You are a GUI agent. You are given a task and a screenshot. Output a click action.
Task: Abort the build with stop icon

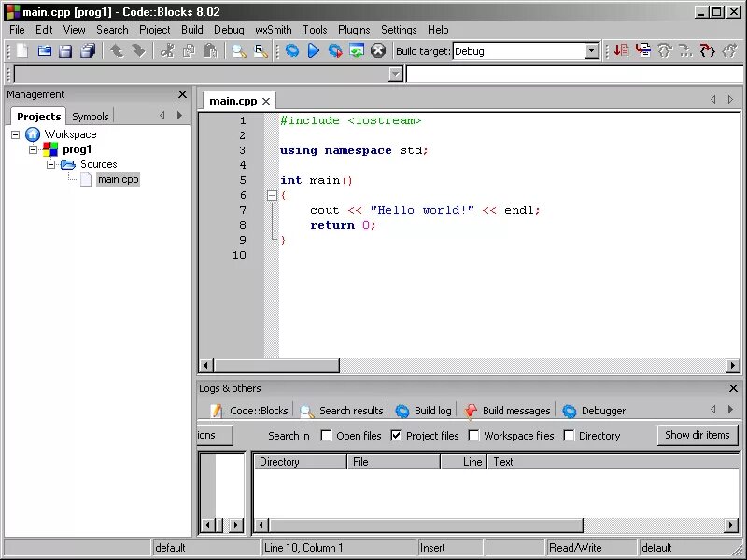378,50
